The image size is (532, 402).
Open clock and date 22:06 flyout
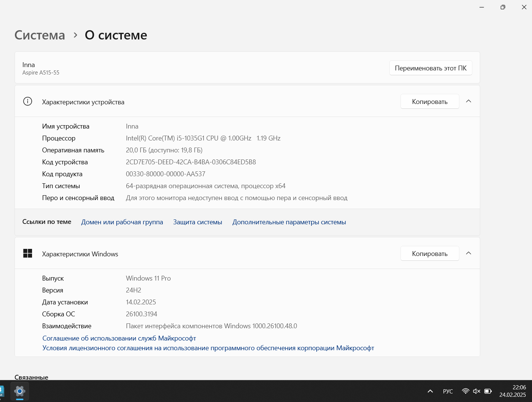point(513,391)
